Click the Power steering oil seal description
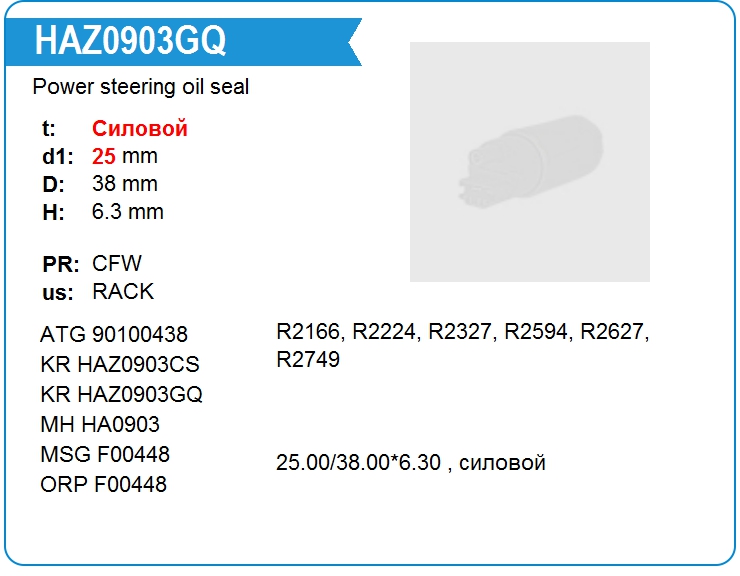This screenshot has height=576, width=740. 141,87
